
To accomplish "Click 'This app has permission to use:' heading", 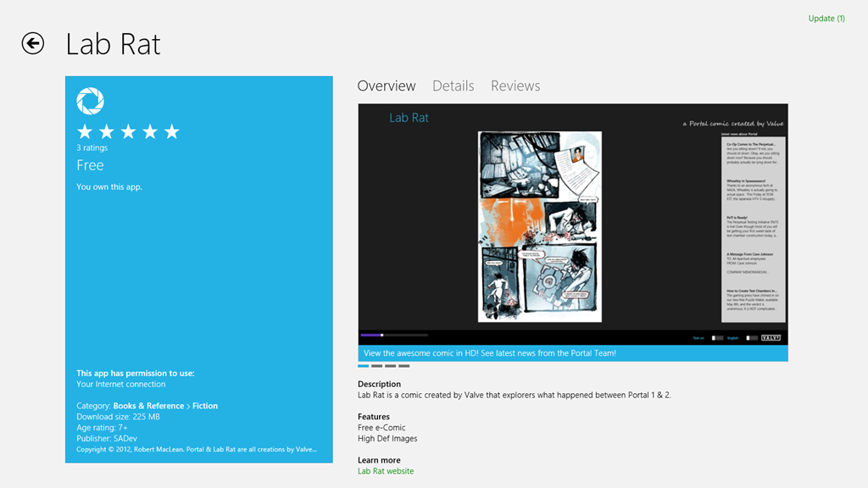I will click(x=135, y=373).
